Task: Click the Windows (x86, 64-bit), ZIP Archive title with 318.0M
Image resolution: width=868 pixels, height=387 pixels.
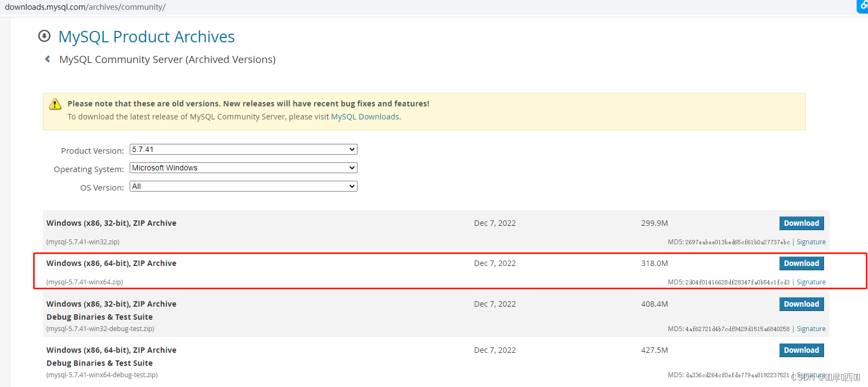Action: point(111,263)
